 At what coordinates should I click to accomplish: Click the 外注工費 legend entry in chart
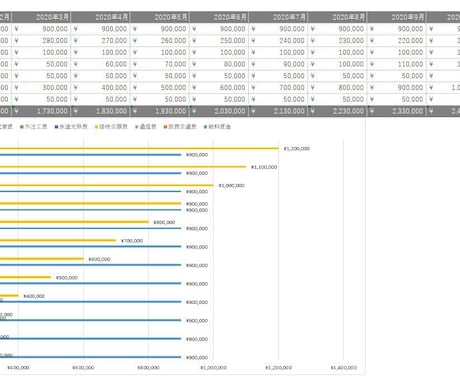[33, 127]
